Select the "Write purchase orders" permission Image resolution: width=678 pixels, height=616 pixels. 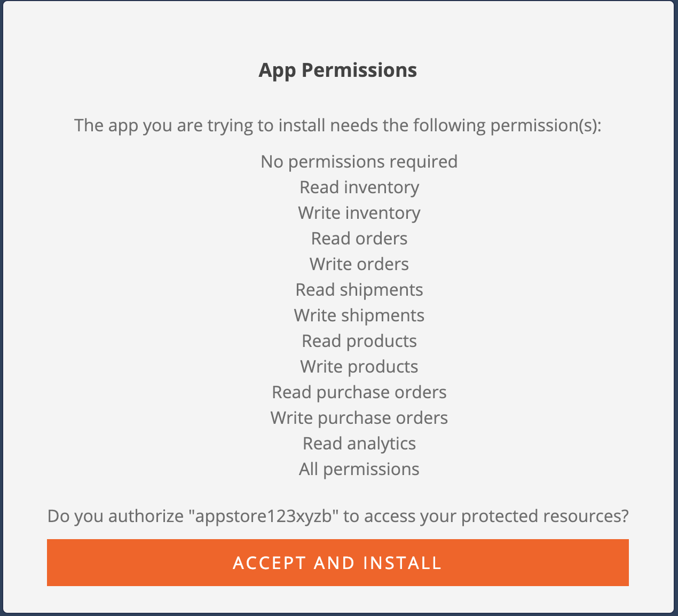pyautogui.click(x=359, y=417)
